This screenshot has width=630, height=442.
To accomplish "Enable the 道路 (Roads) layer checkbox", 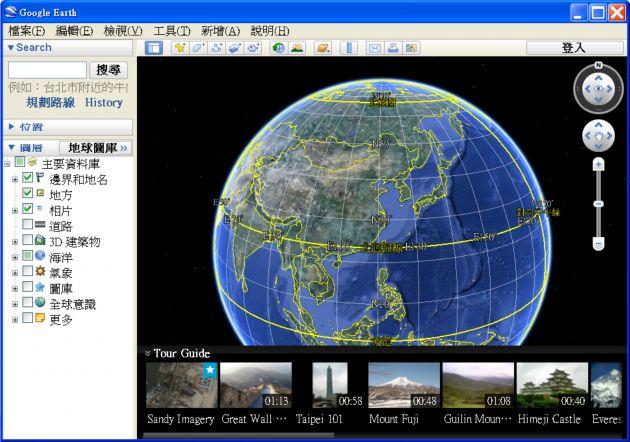I will tap(27, 226).
